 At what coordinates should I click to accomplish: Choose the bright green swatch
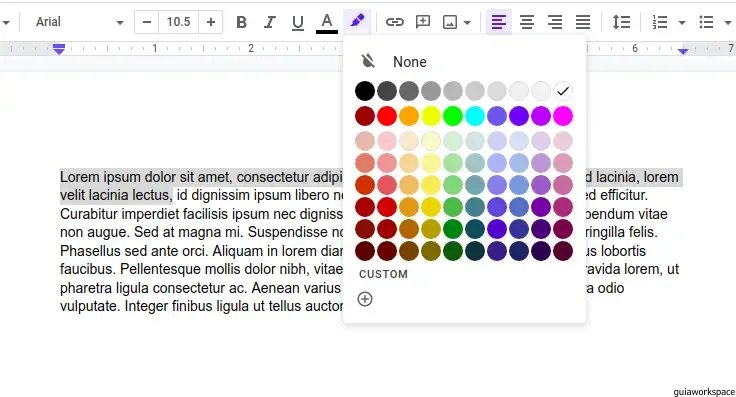coord(453,116)
